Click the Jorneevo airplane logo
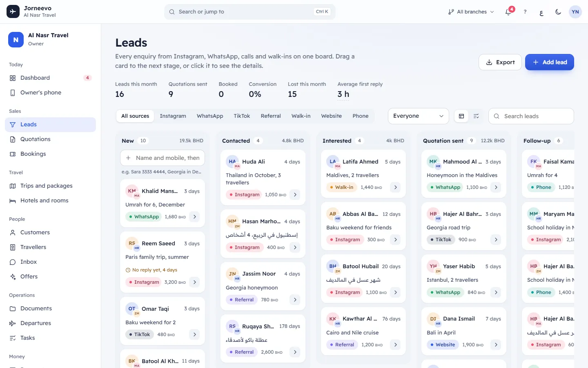Viewport: 588px width, 368px height. point(13,11)
